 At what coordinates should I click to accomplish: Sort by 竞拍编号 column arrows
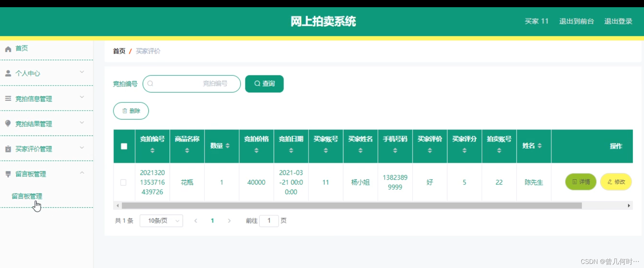pos(153,150)
